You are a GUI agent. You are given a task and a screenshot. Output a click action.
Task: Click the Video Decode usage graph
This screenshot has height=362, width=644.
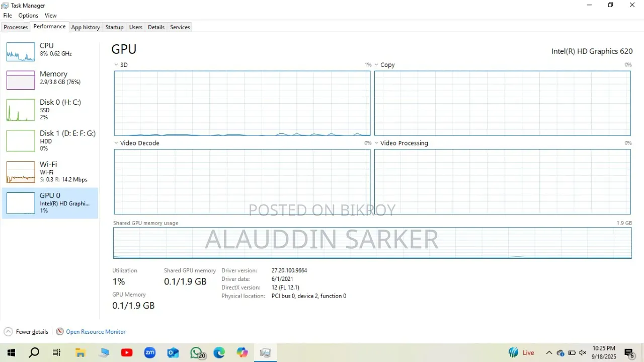click(x=242, y=182)
